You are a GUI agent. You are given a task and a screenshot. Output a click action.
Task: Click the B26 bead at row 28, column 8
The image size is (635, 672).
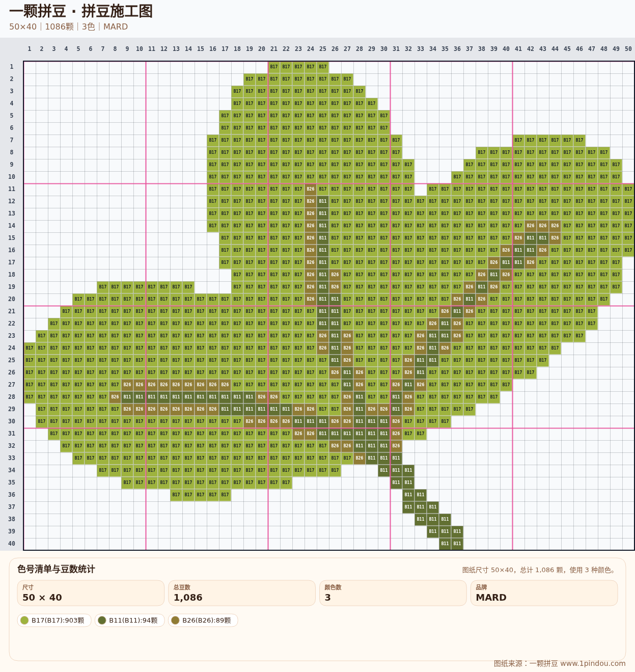[x=115, y=397]
